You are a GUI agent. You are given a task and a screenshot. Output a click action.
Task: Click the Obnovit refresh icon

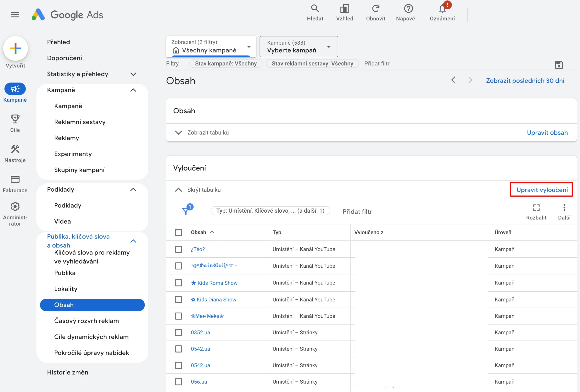[x=375, y=9]
